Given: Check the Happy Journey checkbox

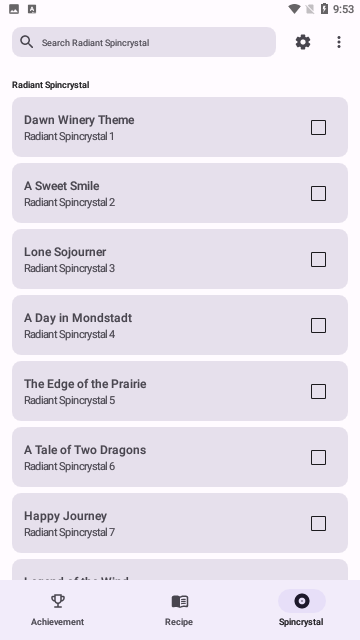Looking at the screenshot, I should coord(318,523).
